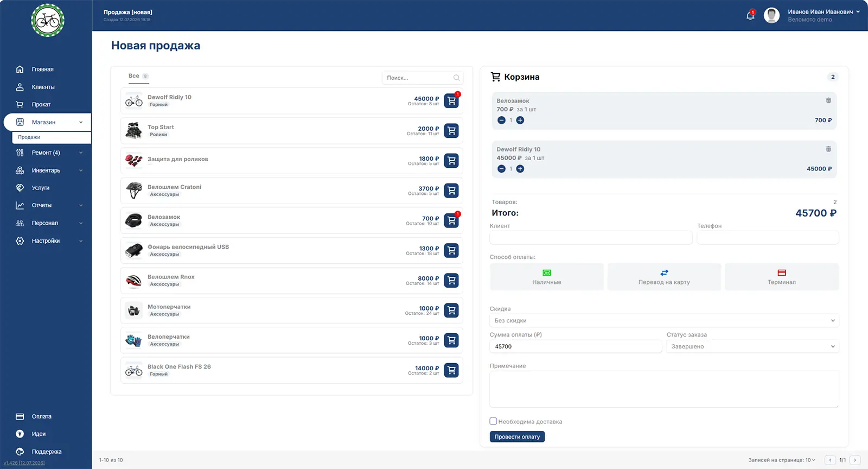Select Перевод на карту payment method
This screenshot has width=868, height=469.
(664, 277)
